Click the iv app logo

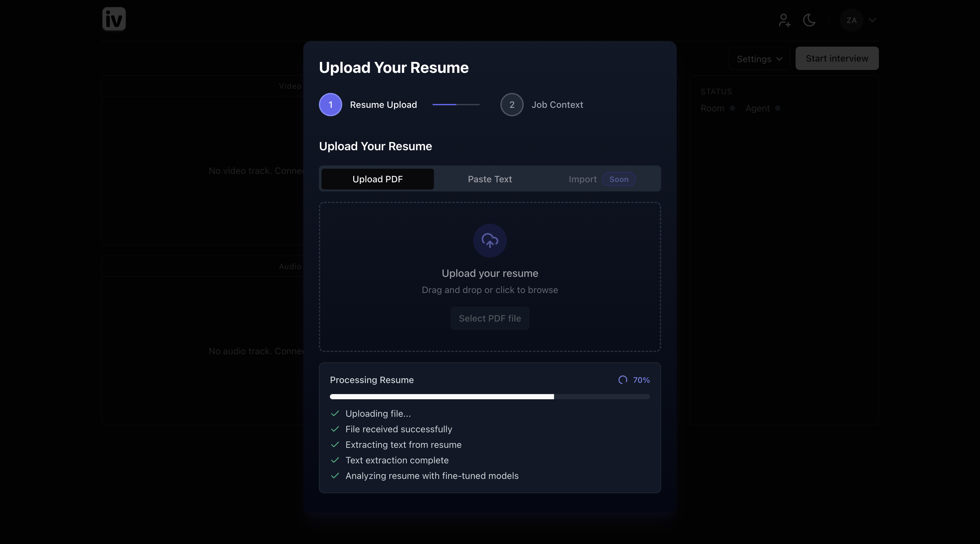click(x=114, y=19)
